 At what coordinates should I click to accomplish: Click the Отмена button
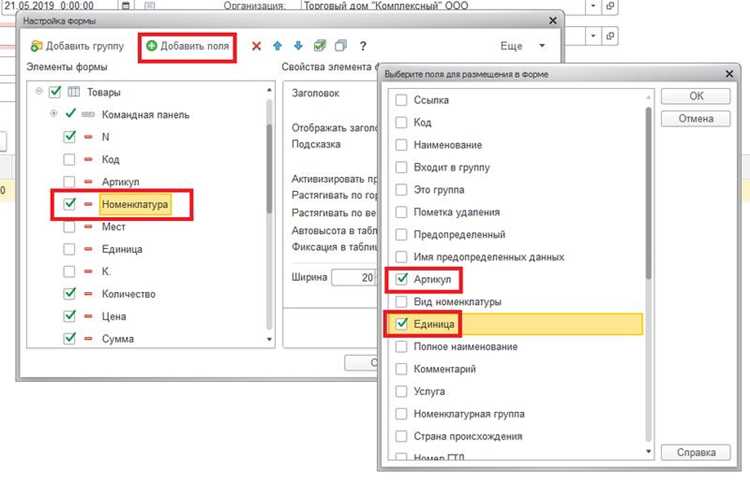click(x=696, y=119)
